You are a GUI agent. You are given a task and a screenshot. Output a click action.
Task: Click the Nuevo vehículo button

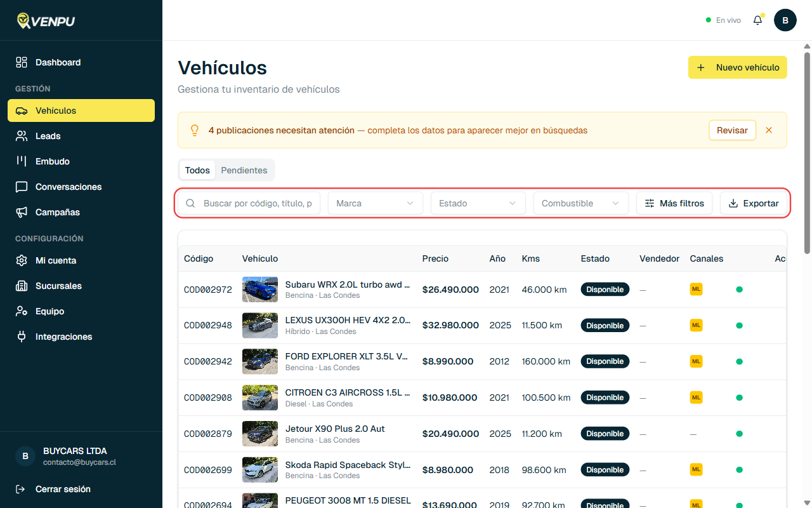[x=737, y=67]
